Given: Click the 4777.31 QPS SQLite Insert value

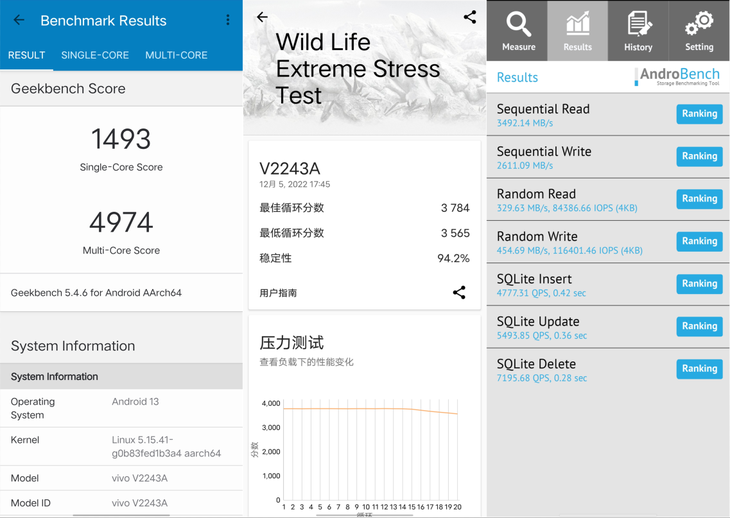Looking at the screenshot, I should [x=541, y=293].
